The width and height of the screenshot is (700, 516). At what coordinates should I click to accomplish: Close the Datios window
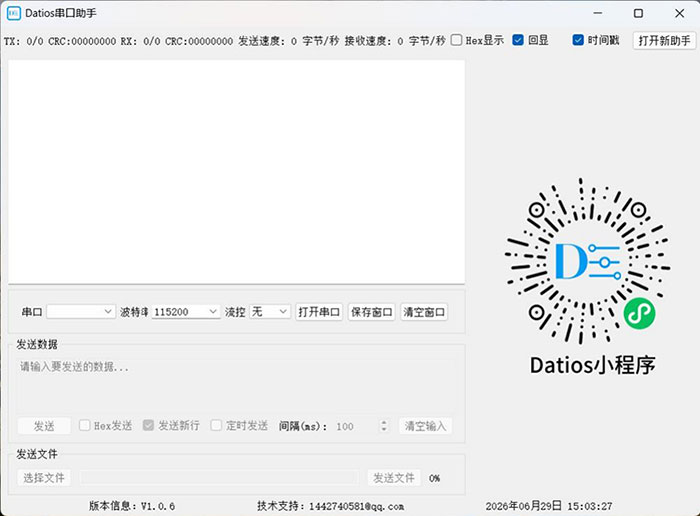(679, 13)
